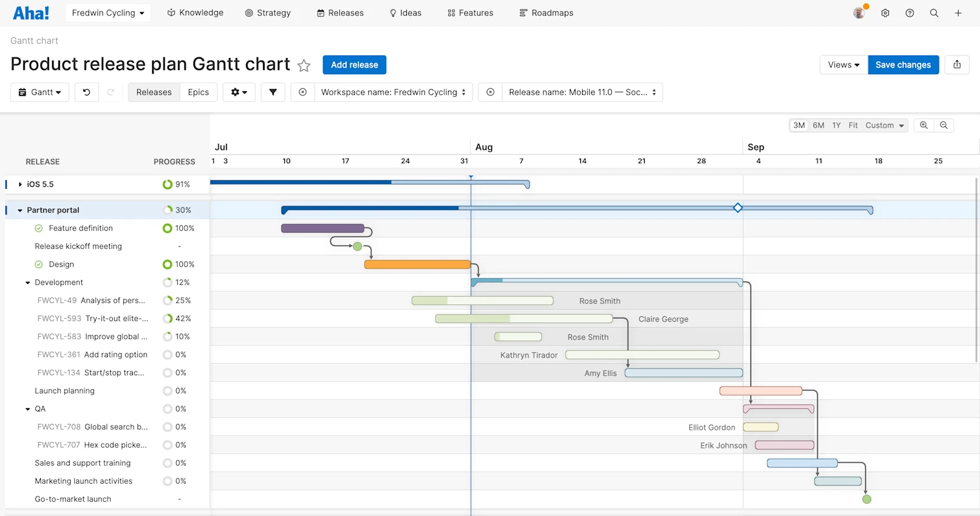Click the share/export icon near Save changes
Viewport: 980px width, 516px height.
click(957, 64)
